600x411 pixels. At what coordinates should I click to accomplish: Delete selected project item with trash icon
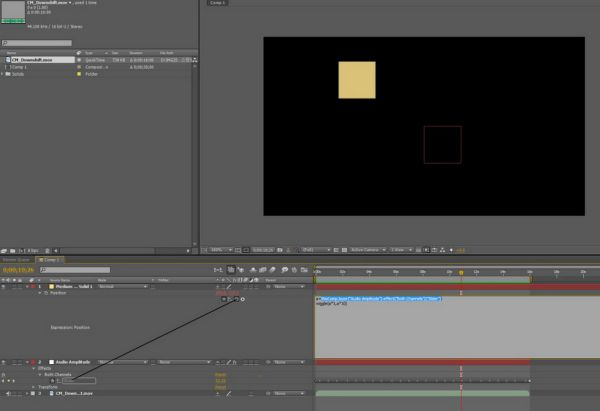[47, 251]
